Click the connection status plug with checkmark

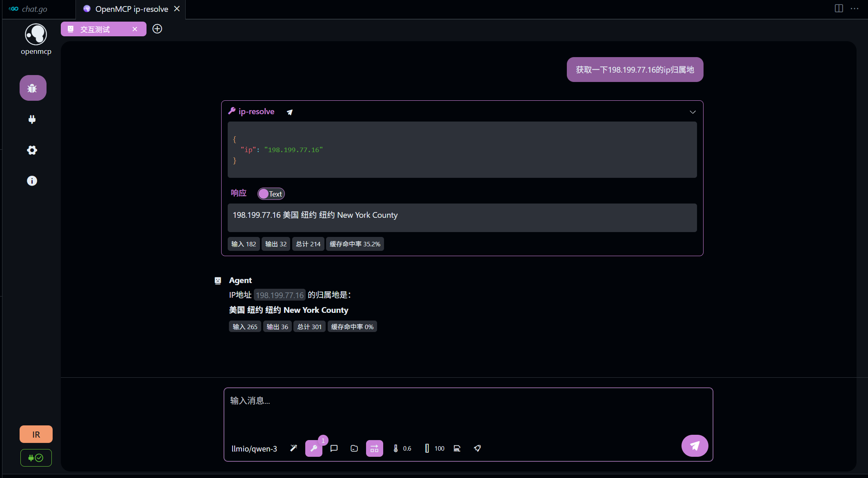click(x=36, y=458)
